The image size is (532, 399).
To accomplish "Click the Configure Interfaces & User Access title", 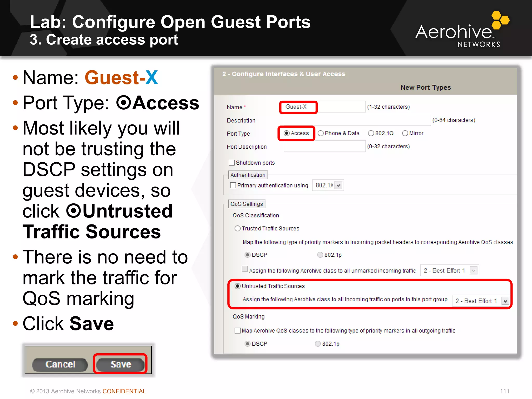I will [284, 74].
